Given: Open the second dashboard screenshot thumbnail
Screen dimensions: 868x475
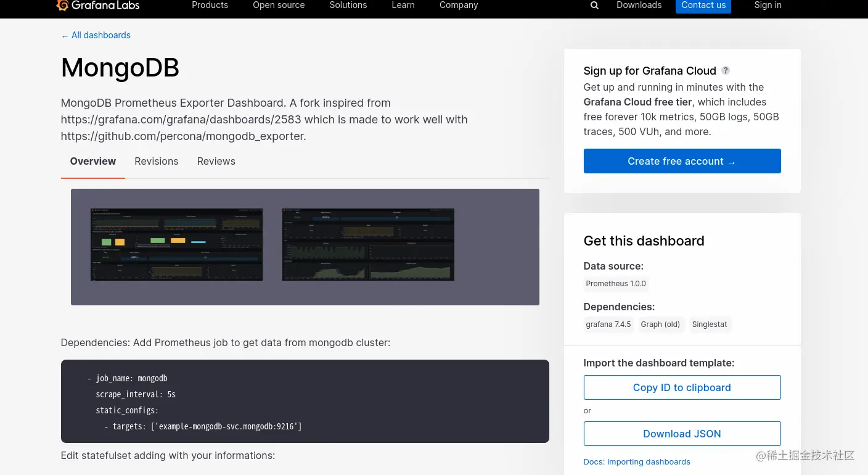Looking at the screenshot, I should click(368, 244).
